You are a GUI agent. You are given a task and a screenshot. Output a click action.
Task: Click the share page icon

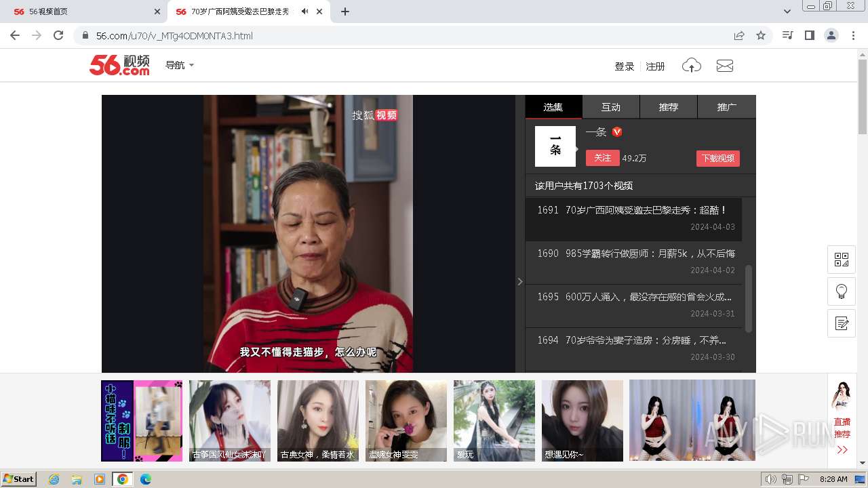tap(739, 35)
